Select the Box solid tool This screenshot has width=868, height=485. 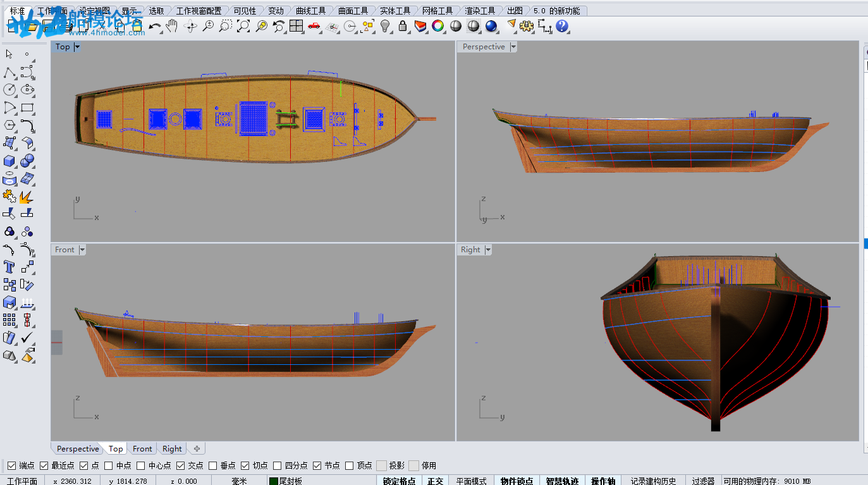pos(9,161)
